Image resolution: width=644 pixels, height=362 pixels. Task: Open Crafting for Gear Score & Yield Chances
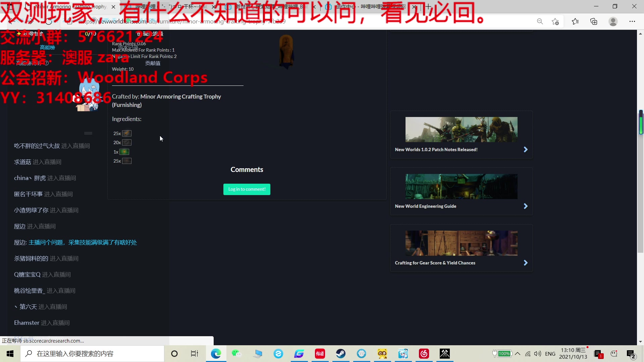point(435,263)
